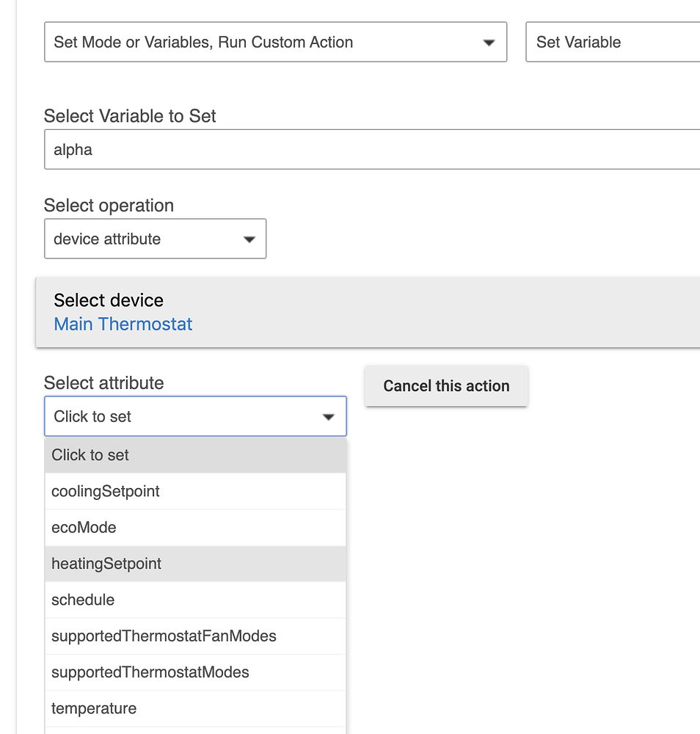
Task: Choose the ecoMode attribute
Action: [196, 528]
